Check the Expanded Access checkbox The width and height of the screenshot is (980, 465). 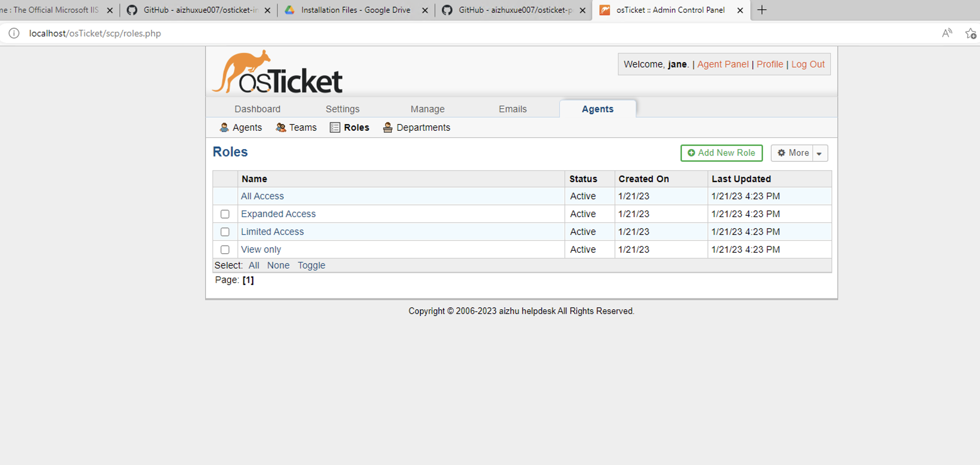(225, 214)
